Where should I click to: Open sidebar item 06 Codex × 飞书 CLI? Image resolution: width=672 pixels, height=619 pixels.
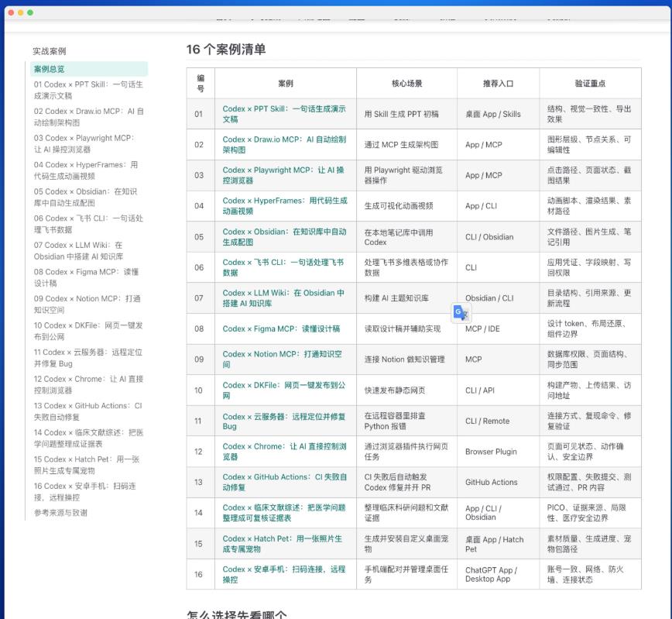(x=89, y=224)
